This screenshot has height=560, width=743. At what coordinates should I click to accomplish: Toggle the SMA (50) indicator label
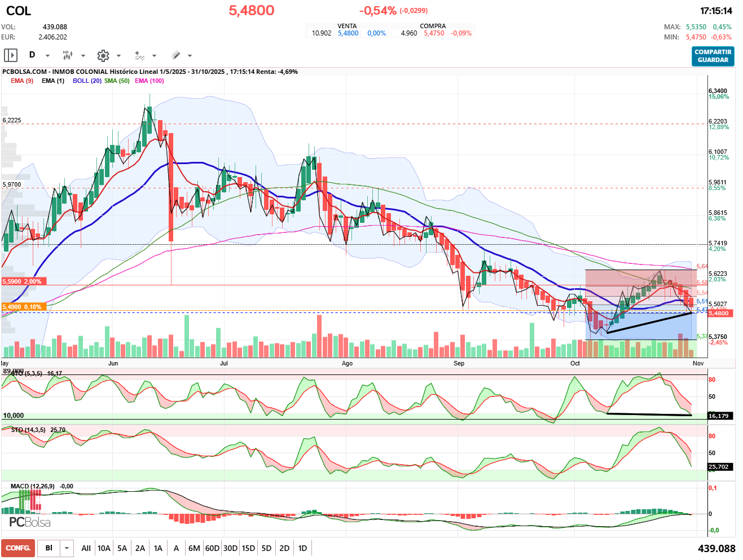(x=117, y=81)
